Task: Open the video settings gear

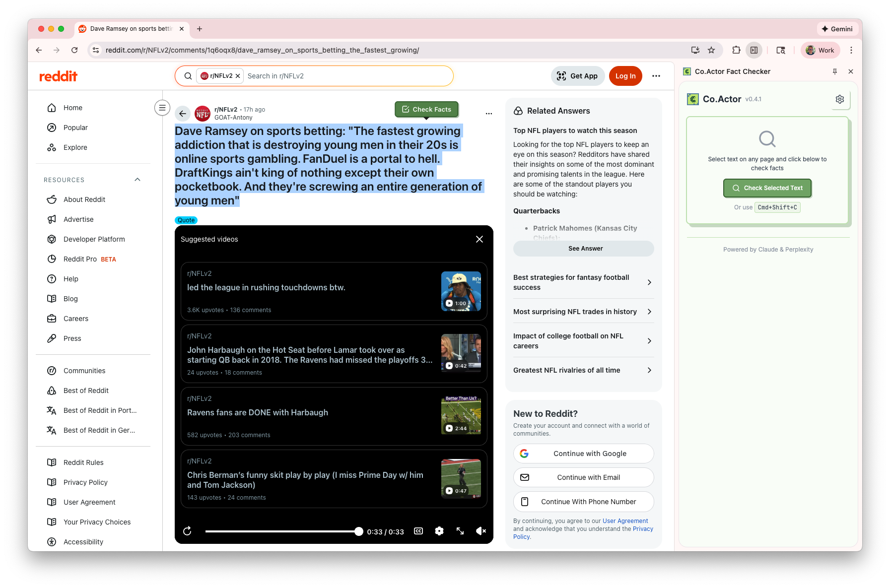Action: [x=439, y=531]
